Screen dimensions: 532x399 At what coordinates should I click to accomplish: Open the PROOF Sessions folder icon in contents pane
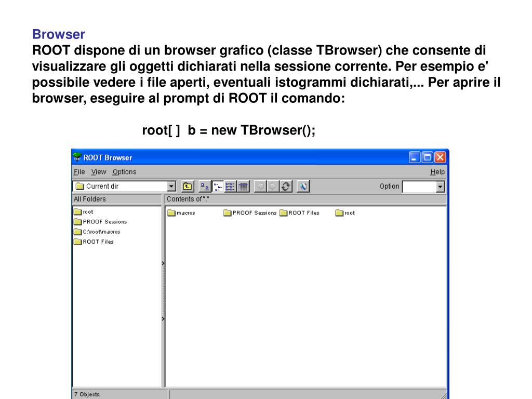click(228, 212)
